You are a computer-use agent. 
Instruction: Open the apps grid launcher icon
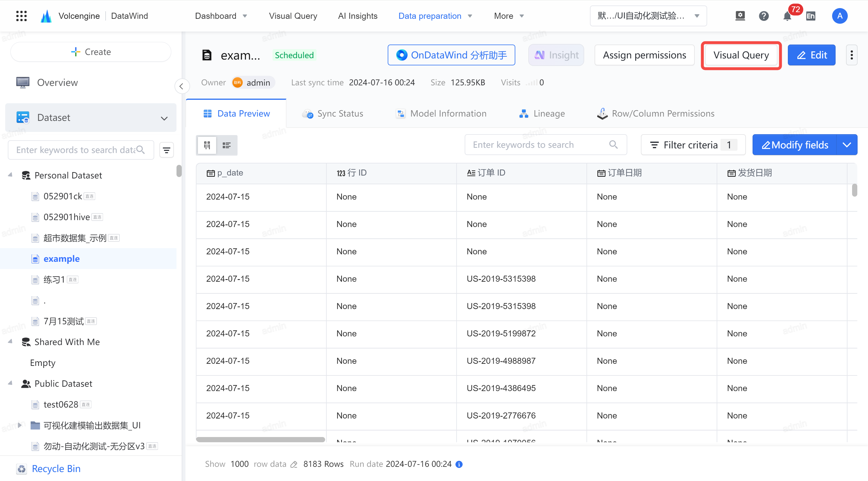pyautogui.click(x=21, y=16)
